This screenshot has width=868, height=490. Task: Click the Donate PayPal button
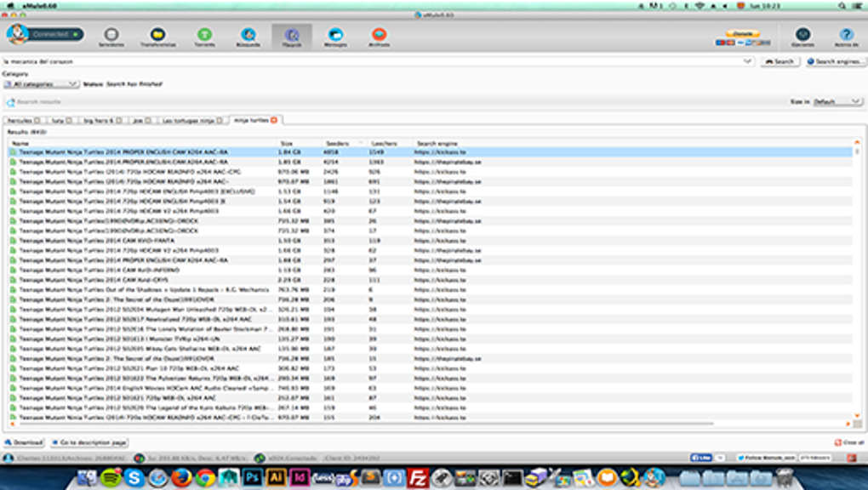click(x=742, y=37)
